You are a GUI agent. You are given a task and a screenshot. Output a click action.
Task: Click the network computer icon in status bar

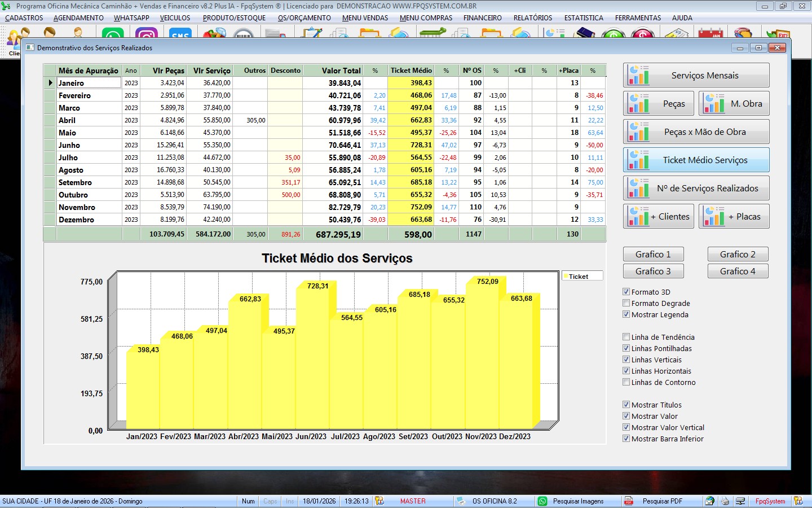(740, 501)
